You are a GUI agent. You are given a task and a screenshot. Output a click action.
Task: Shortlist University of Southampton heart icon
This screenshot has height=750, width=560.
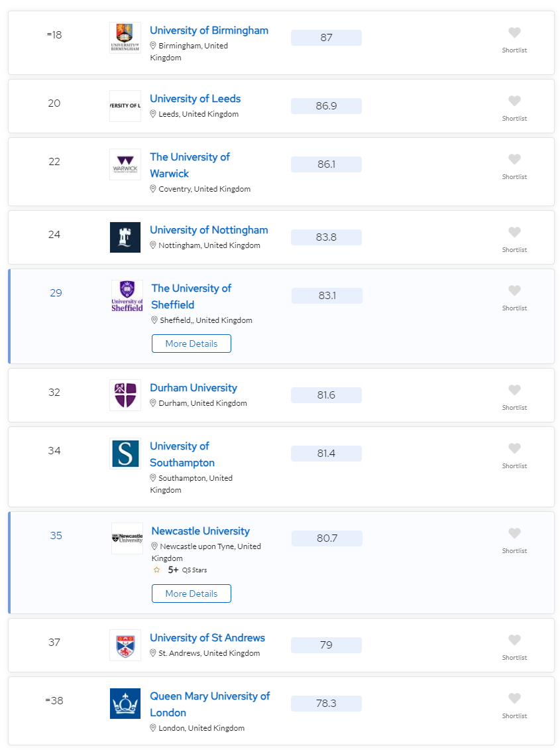pyautogui.click(x=514, y=448)
